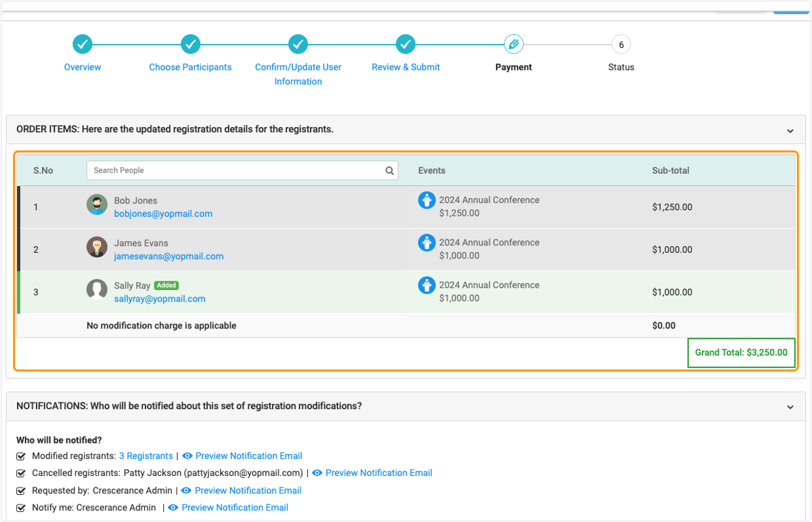Image resolution: width=812 pixels, height=522 pixels.
Task: Open the 3 Registrants link
Action: click(146, 456)
